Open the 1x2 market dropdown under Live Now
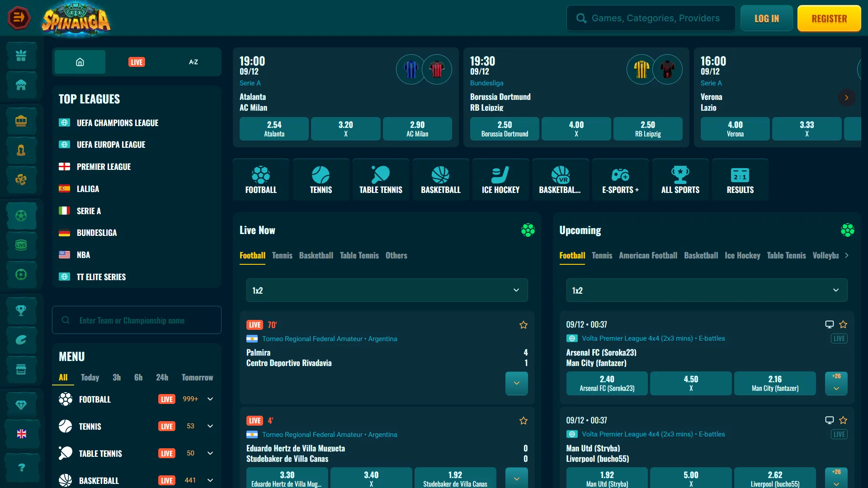Viewport: 868px width, 488px height. (x=387, y=290)
